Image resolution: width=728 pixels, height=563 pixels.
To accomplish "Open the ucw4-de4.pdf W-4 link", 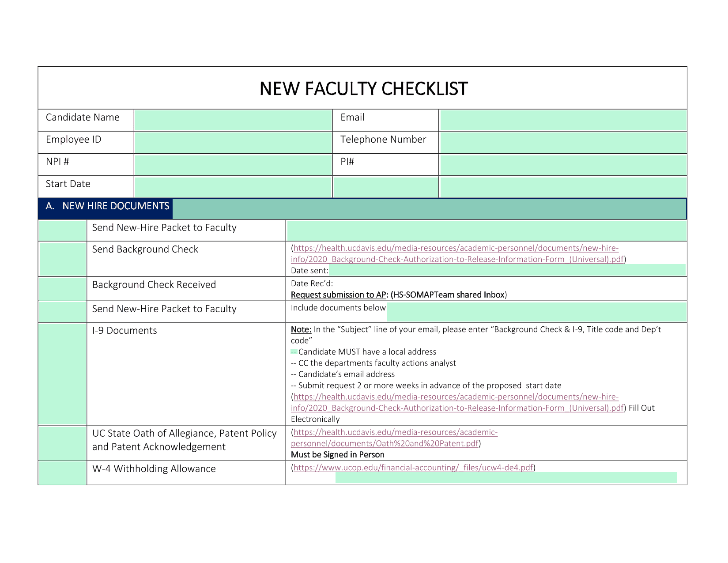I will click(413, 468).
